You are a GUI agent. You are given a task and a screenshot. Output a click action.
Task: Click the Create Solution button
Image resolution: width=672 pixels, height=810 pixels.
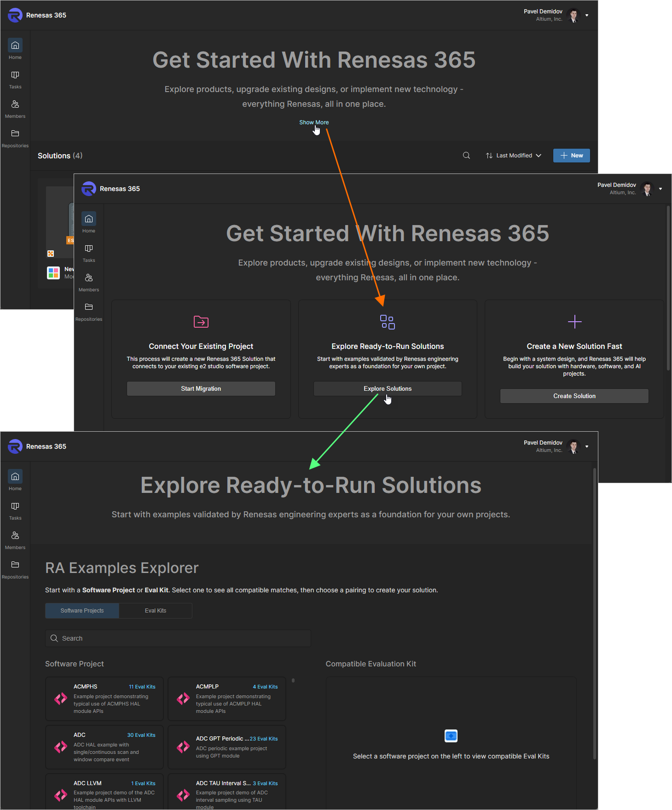574,396
